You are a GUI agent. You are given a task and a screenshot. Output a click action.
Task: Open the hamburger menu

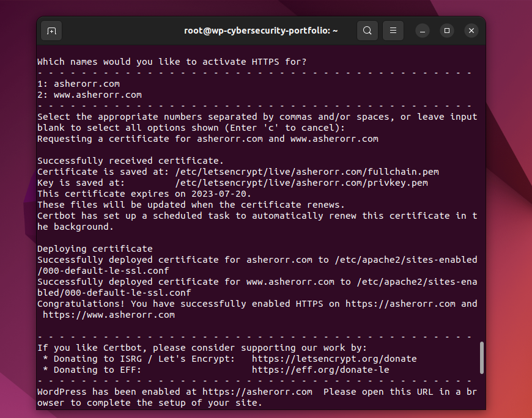click(x=393, y=31)
